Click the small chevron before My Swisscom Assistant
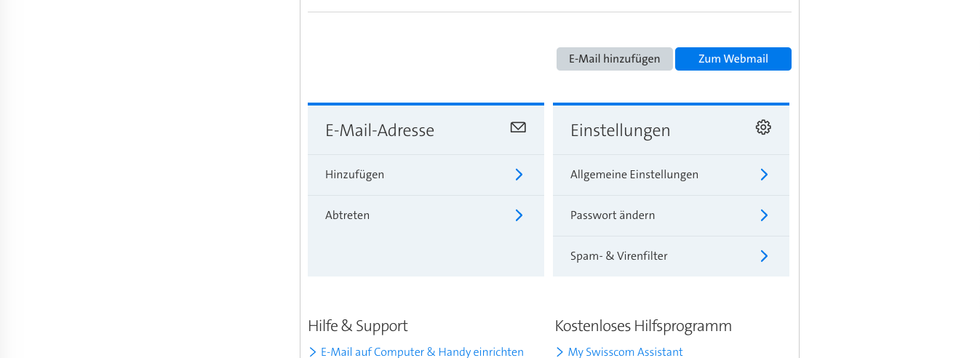The height and width of the screenshot is (358, 980). (559, 352)
